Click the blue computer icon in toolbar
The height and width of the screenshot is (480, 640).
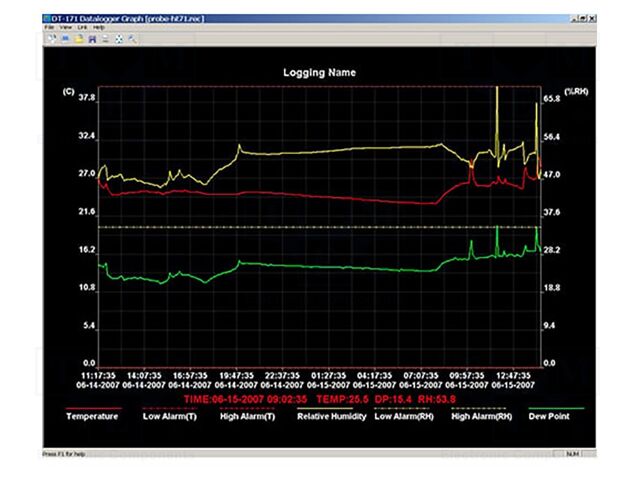pyautogui.click(x=65, y=38)
